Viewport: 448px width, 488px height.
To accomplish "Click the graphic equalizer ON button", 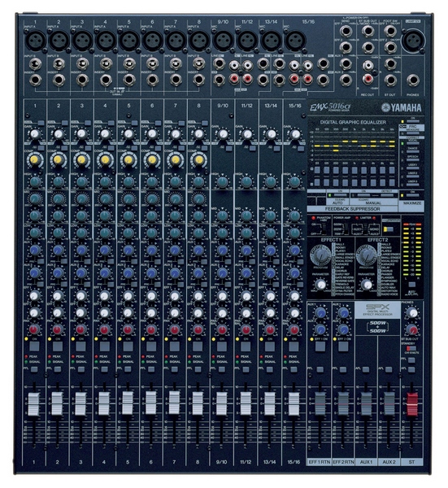I will 412,121.
